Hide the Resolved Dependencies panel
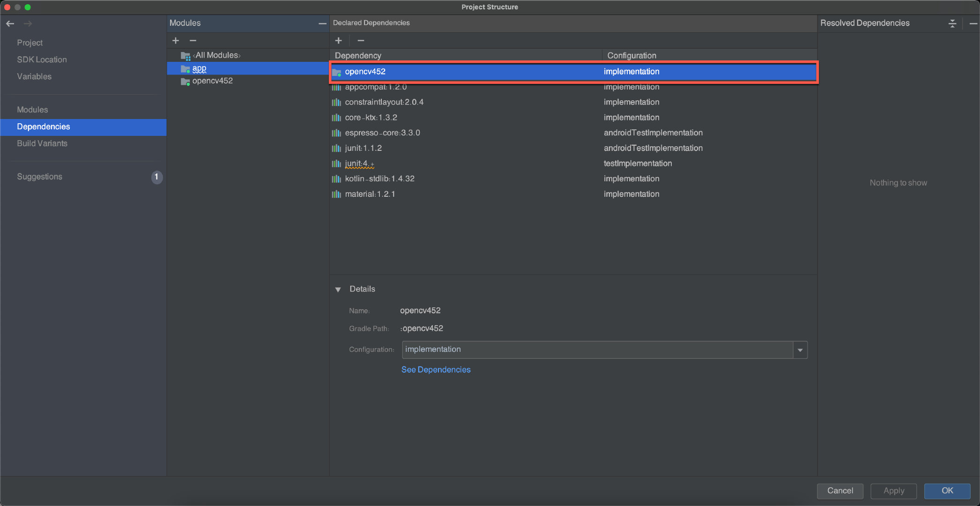The image size is (980, 506). pyautogui.click(x=973, y=23)
